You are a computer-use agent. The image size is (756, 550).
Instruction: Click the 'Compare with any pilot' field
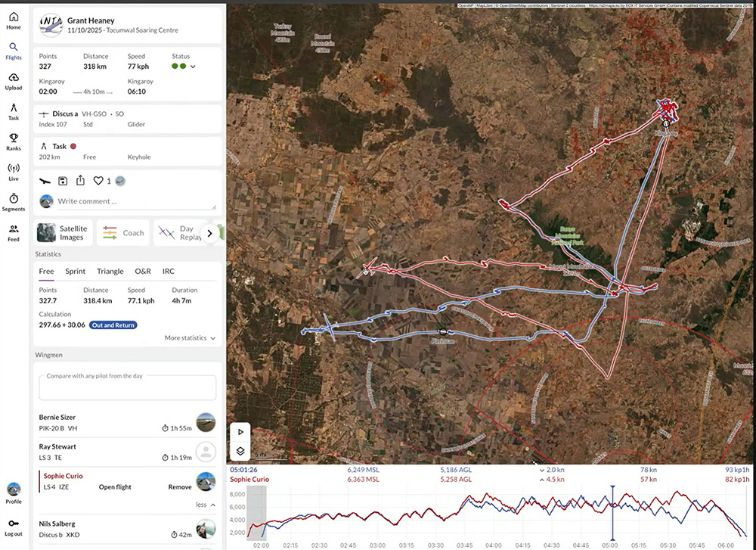(x=127, y=387)
